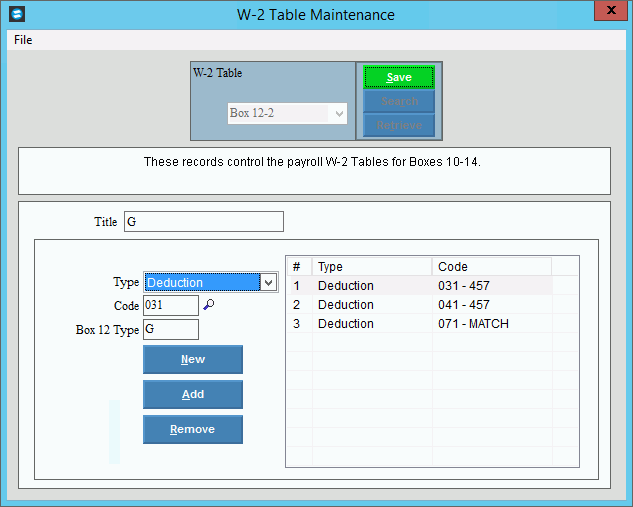Click the disabled Search button
Viewport: 633px width, 507px height.
[x=399, y=102]
